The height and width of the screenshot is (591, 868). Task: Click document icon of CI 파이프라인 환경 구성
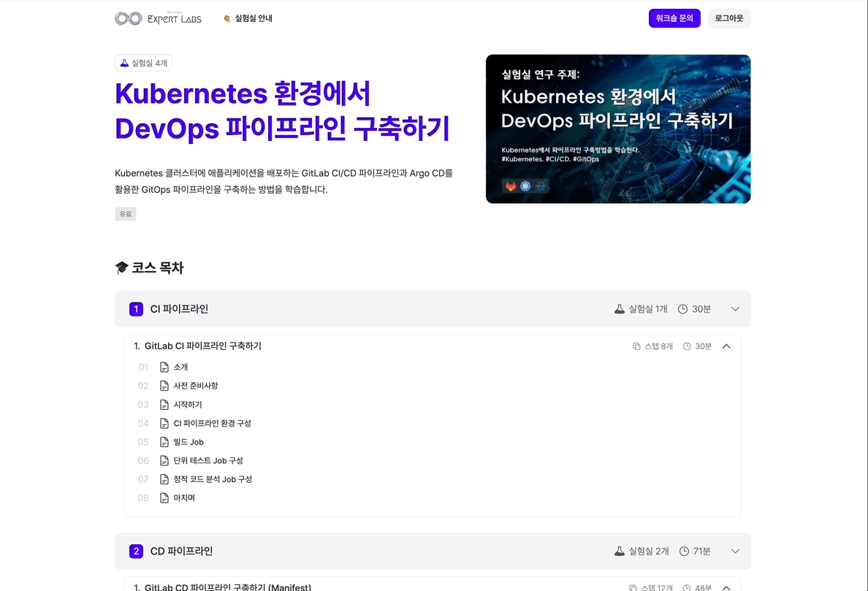point(164,423)
